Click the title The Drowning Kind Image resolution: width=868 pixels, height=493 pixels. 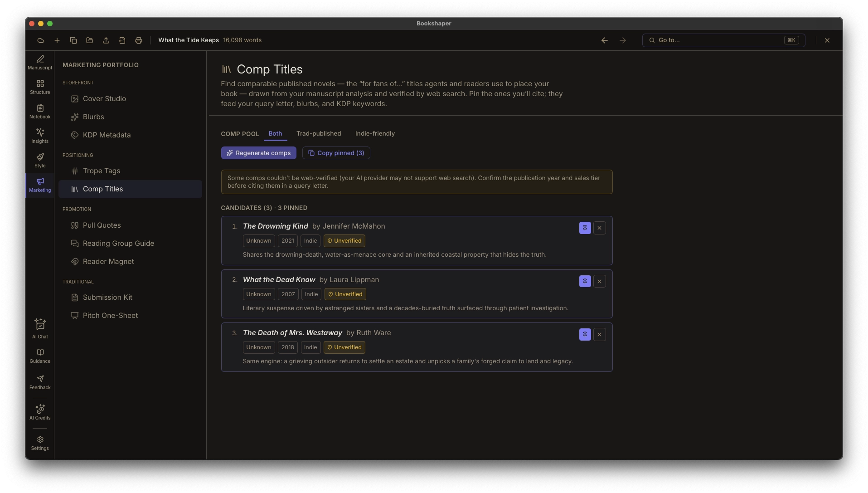pyautogui.click(x=275, y=226)
